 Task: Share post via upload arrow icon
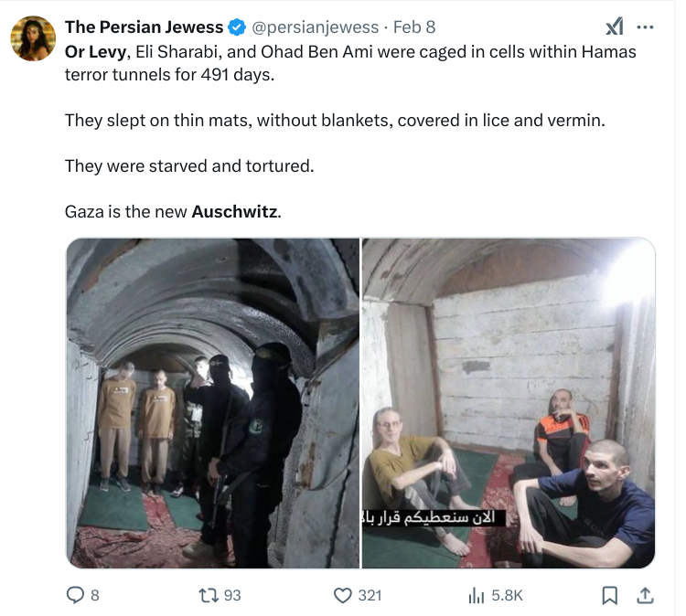[x=645, y=596]
